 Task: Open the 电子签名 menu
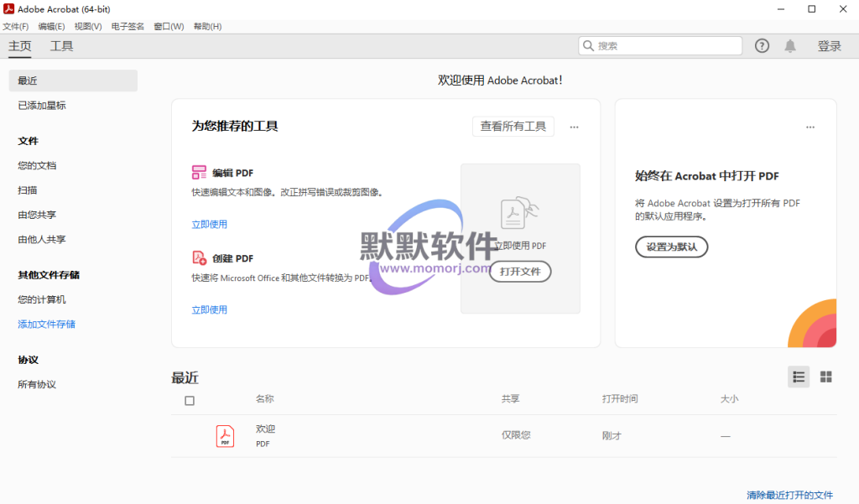[x=128, y=27]
